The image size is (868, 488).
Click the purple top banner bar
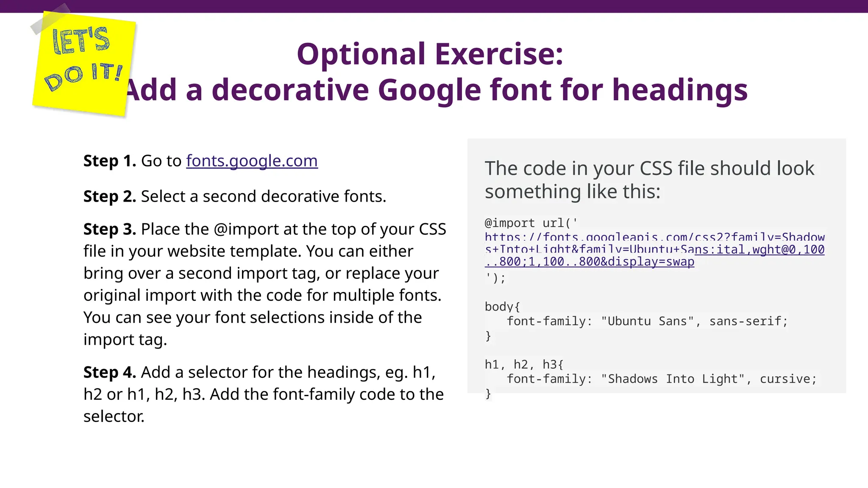coord(434,6)
